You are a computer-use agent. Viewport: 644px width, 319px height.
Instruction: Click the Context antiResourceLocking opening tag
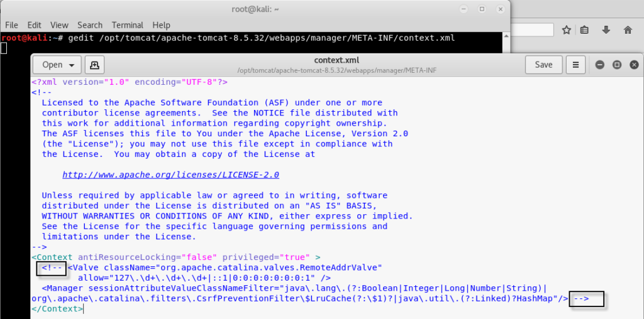pos(176,257)
